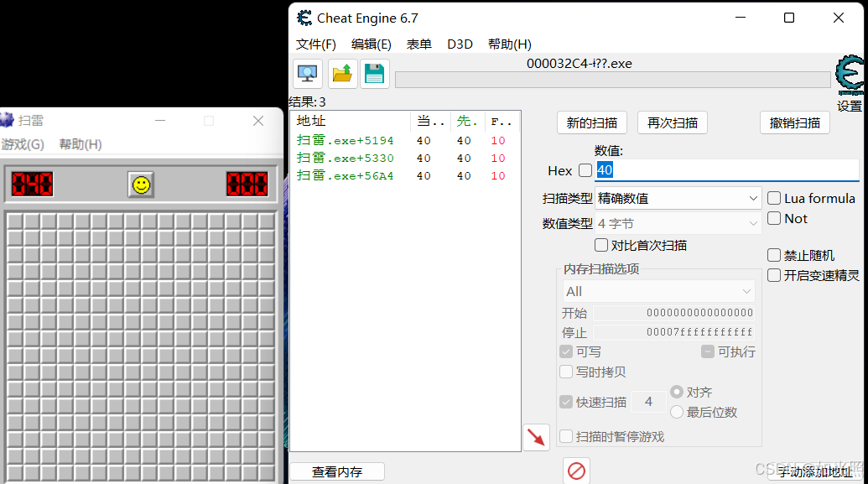Toggle the 可写 checkbox
The image size is (868, 484).
pos(566,351)
